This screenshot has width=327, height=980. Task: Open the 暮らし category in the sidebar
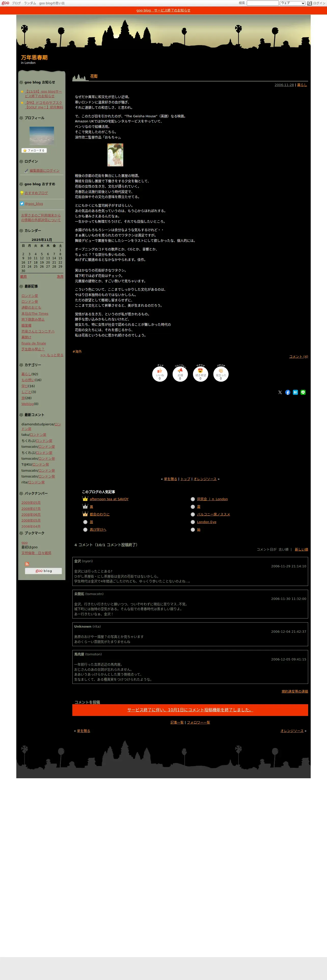pos(26,374)
